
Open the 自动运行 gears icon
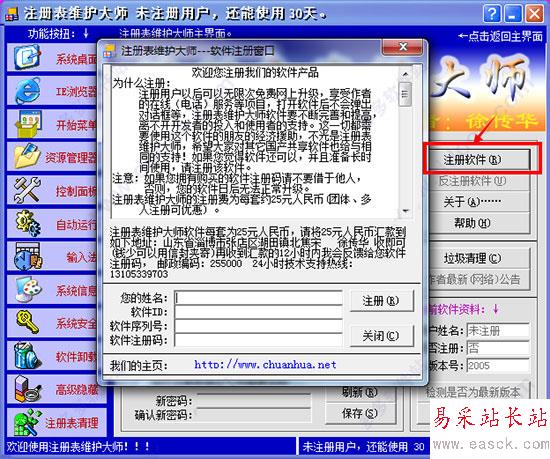tap(28, 223)
